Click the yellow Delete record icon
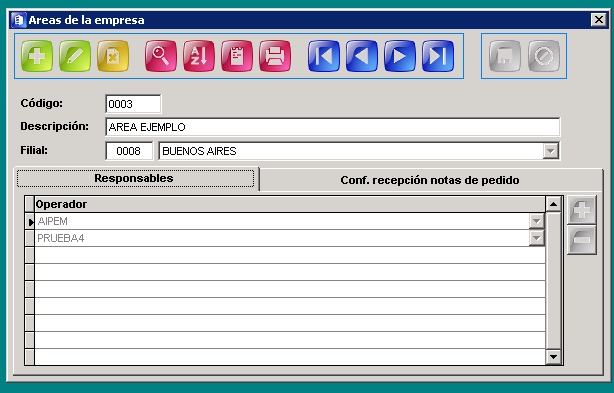The image size is (614, 393). 113,56
